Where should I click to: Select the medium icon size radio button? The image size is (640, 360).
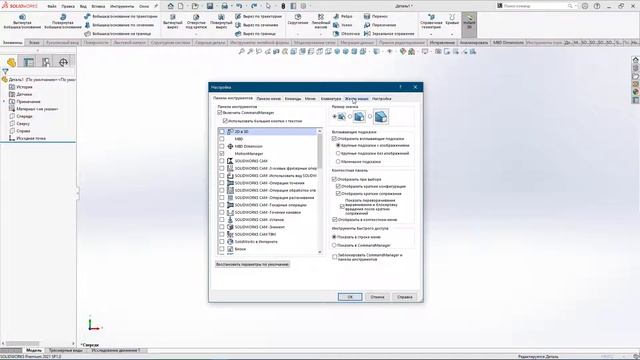click(350, 117)
